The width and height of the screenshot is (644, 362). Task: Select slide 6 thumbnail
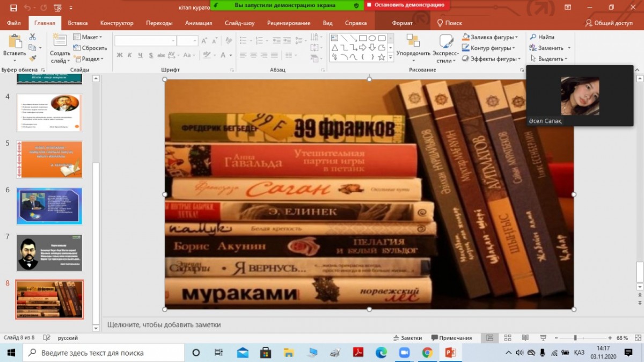pos(49,206)
